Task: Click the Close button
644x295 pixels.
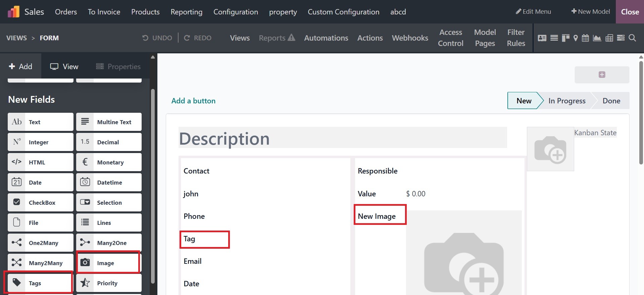Action: [630, 12]
